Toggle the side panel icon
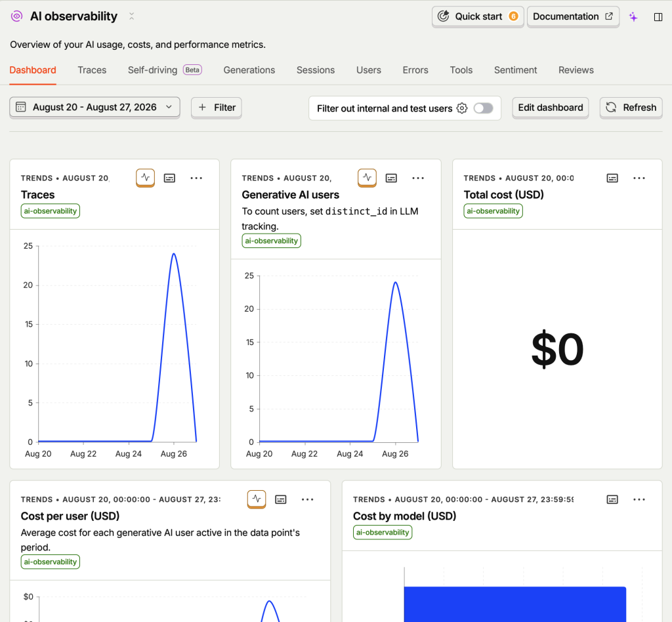 (658, 16)
